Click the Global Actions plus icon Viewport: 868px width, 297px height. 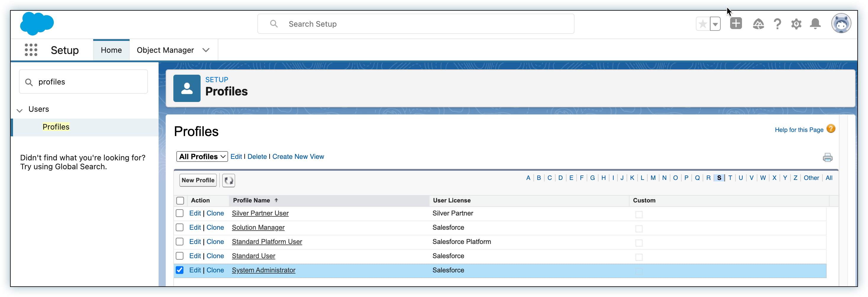click(x=735, y=24)
